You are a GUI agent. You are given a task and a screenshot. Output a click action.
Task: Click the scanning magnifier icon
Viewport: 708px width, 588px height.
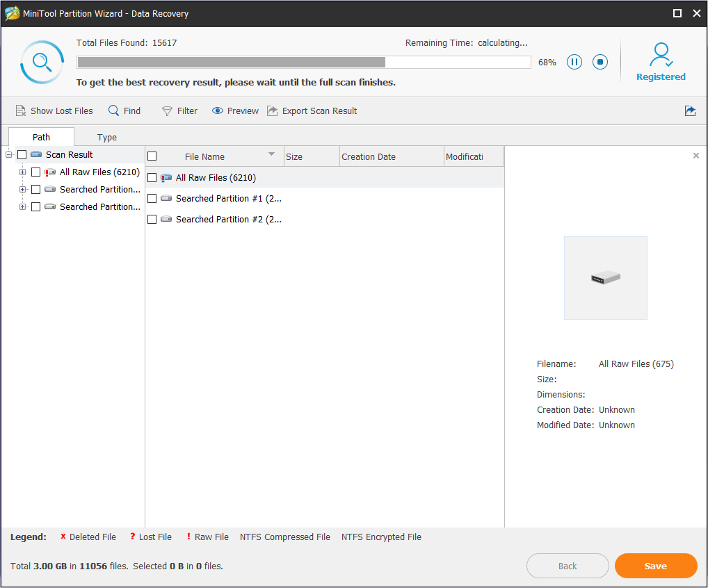42,63
